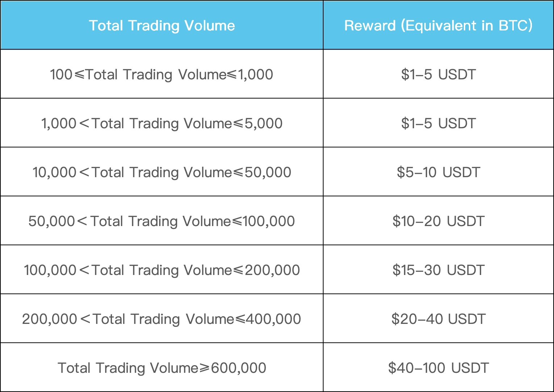Image resolution: width=554 pixels, height=392 pixels.
Task: Click the 1,000<Total Trading Volume≤5,000 cell
Action: coord(162,123)
